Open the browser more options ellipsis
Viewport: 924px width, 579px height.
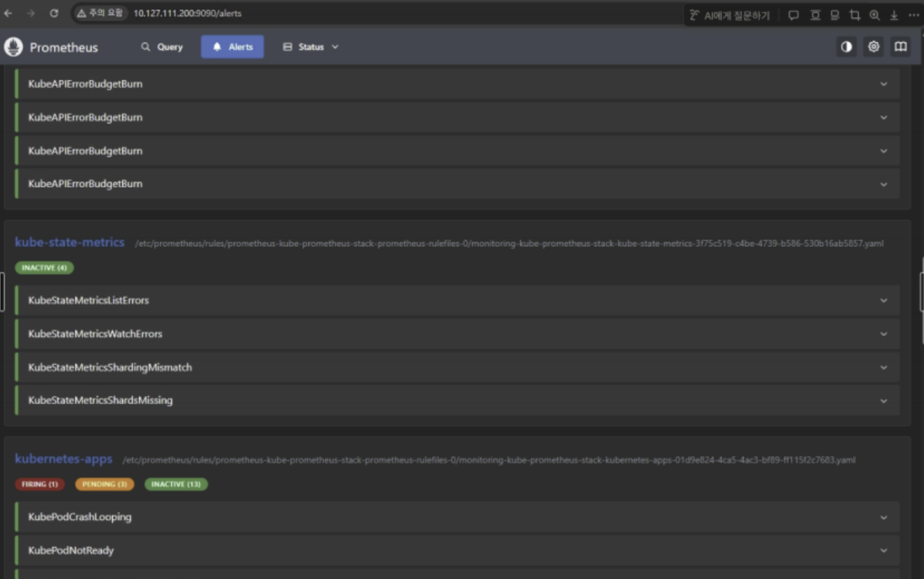[914, 15]
